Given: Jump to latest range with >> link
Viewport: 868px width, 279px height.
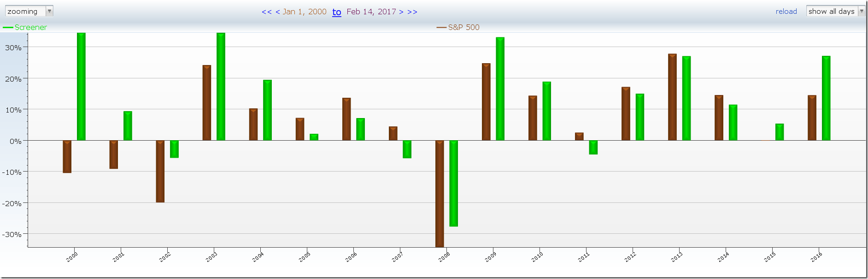Looking at the screenshot, I should click(412, 12).
